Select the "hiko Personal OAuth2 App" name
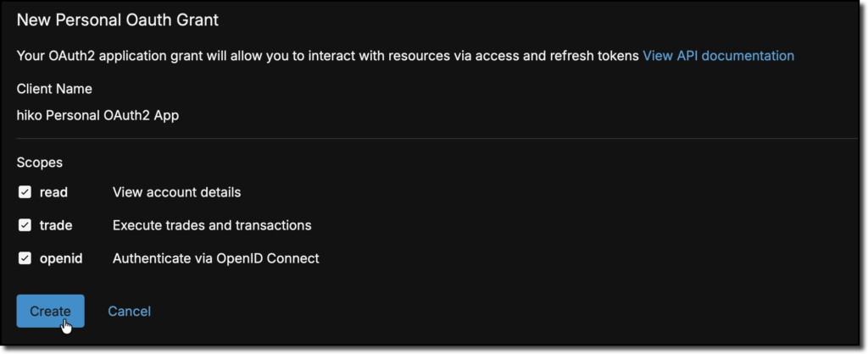The width and height of the screenshot is (868, 354). pos(97,115)
